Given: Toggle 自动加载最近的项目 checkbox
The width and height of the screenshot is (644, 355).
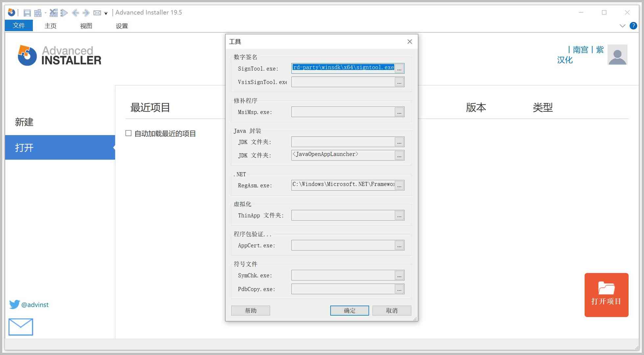Looking at the screenshot, I should tap(128, 133).
